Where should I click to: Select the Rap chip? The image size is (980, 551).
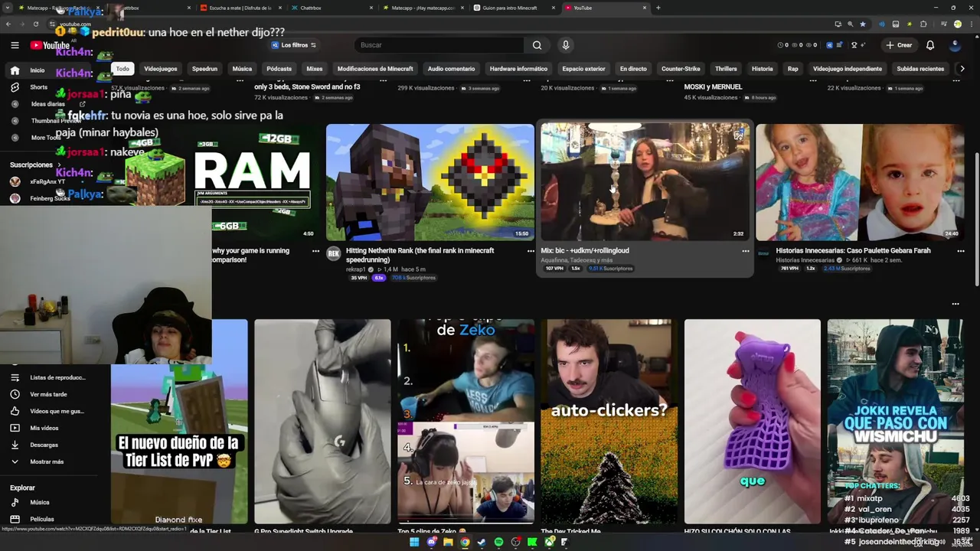(x=792, y=69)
